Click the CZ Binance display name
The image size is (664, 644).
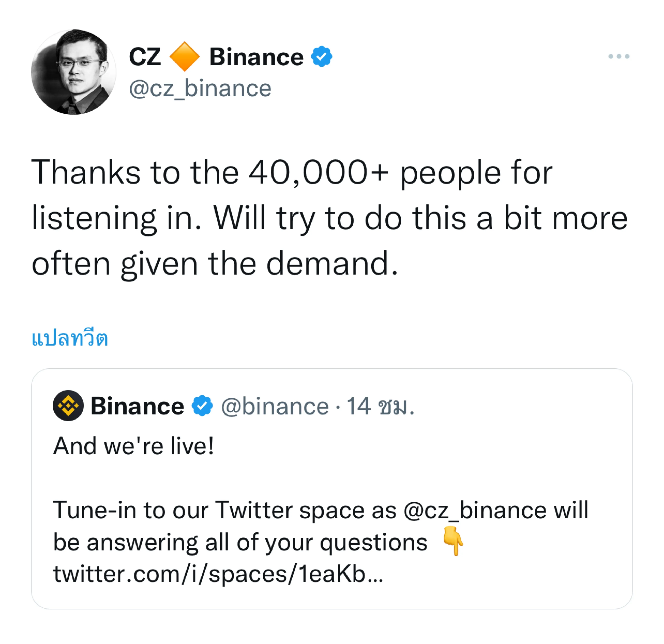(216, 57)
